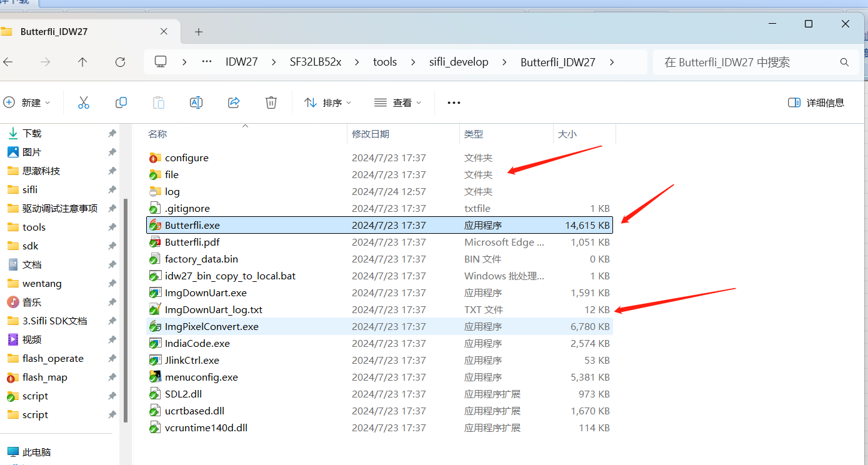Click the Share icon in toolbar
This screenshot has width=868, height=465.
click(x=234, y=102)
